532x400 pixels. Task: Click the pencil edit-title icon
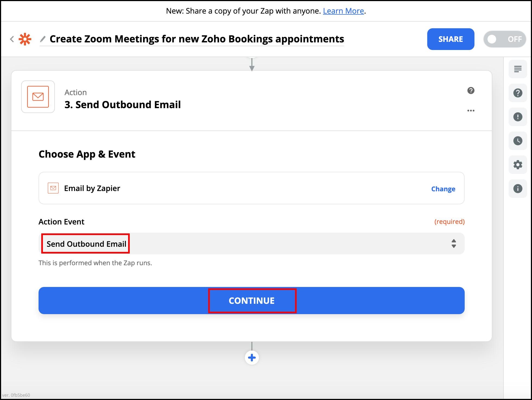(43, 39)
